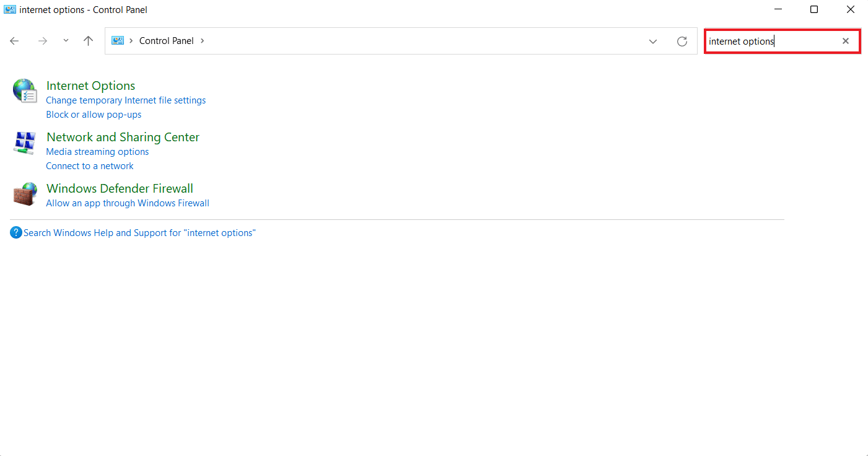Open the Internet Options globe icon
This screenshot has height=456, width=868.
[25, 90]
